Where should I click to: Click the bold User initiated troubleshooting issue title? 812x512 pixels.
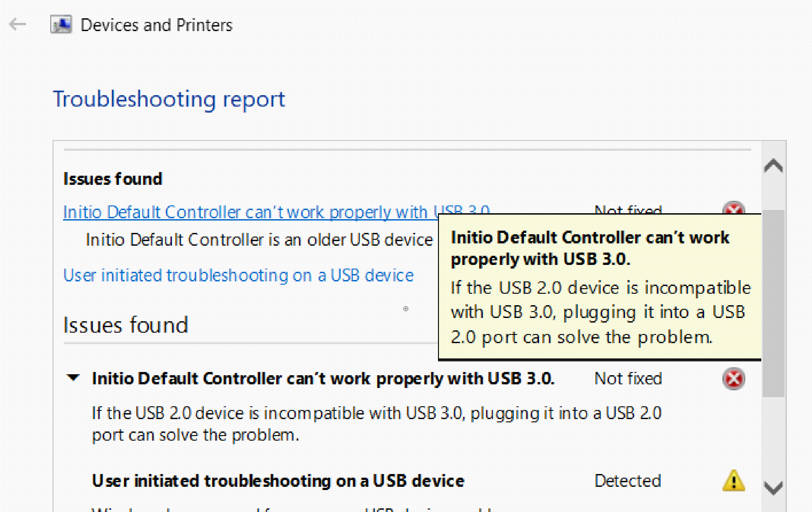[x=278, y=481]
